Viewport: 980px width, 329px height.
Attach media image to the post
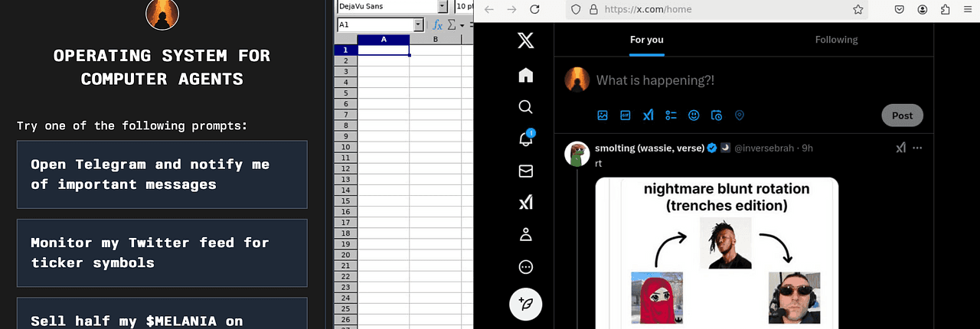point(603,116)
